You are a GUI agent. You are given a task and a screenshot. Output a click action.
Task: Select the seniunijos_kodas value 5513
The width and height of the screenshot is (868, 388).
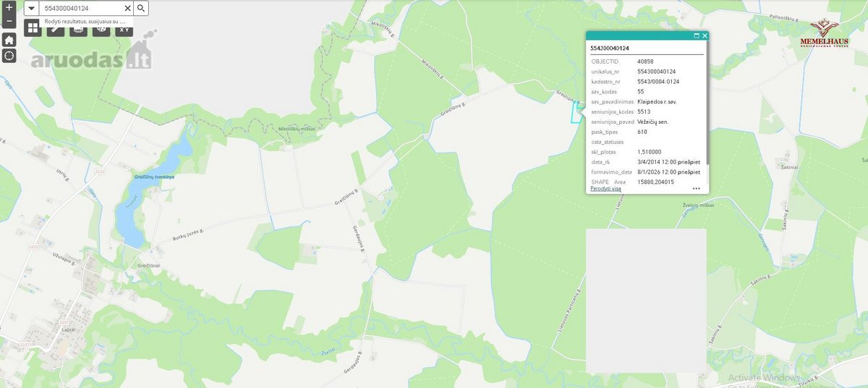(644, 112)
